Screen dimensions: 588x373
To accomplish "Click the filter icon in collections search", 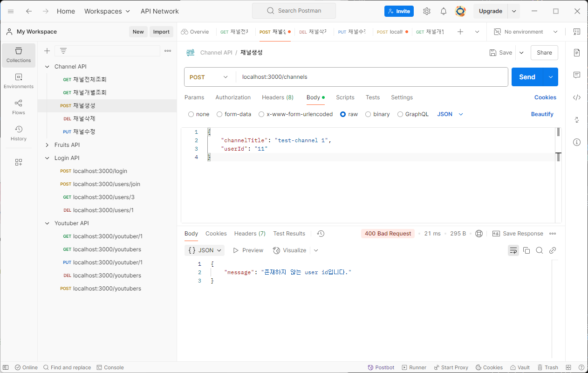I will point(63,51).
